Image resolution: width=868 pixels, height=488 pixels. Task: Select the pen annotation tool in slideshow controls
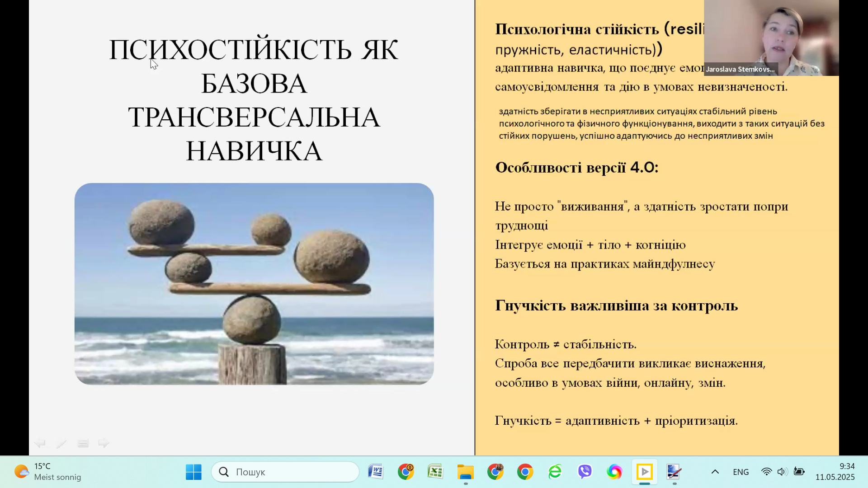(x=61, y=443)
